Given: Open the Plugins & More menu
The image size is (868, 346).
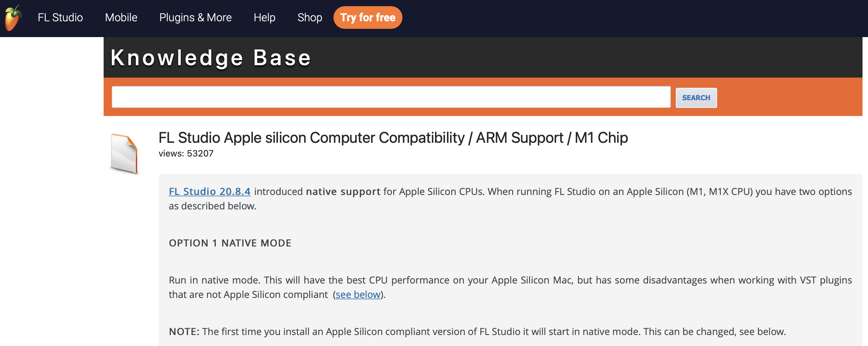Looking at the screenshot, I should pyautogui.click(x=195, y=17).
